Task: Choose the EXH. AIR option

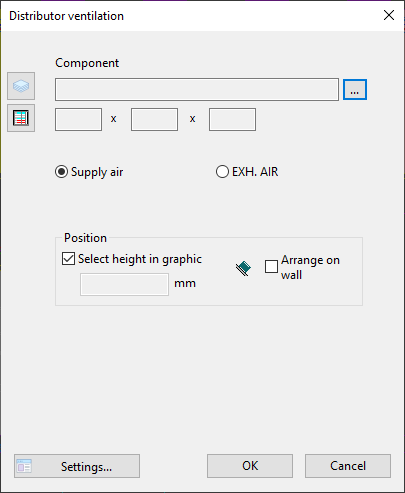Action: click(222, 172)
